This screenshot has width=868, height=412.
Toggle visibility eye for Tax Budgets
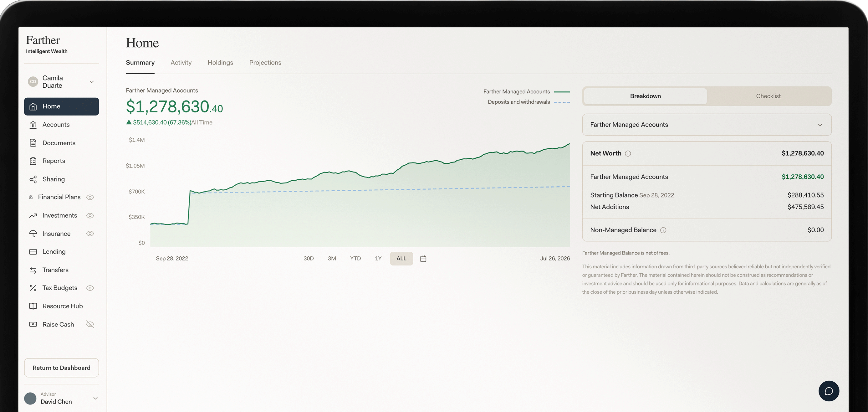(90, 288)
